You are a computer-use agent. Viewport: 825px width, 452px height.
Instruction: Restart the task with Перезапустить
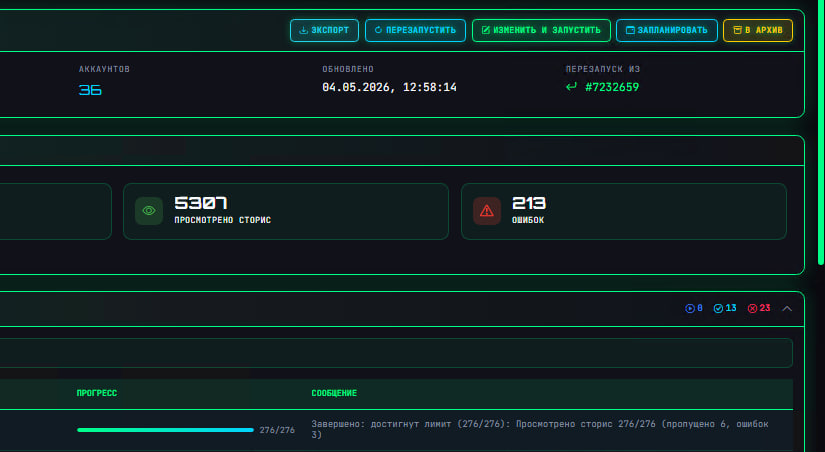[x=415, y=31]
